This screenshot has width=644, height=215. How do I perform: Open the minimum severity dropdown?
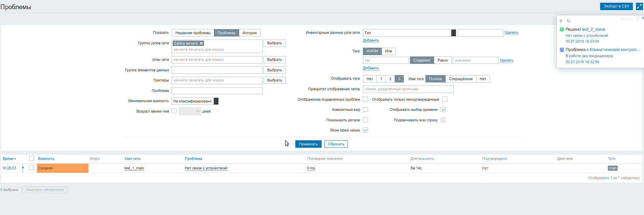(x=216, y=101)
